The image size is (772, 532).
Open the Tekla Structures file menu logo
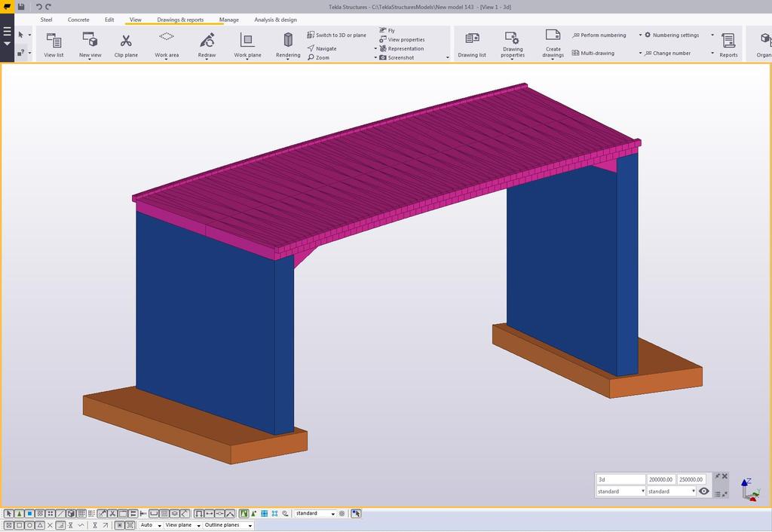click(x=7, y=6)
